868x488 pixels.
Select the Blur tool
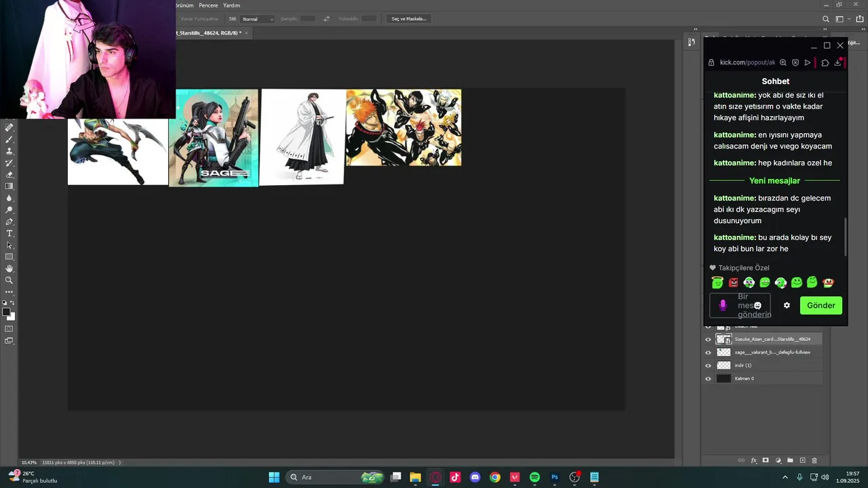tap(9, 198)
